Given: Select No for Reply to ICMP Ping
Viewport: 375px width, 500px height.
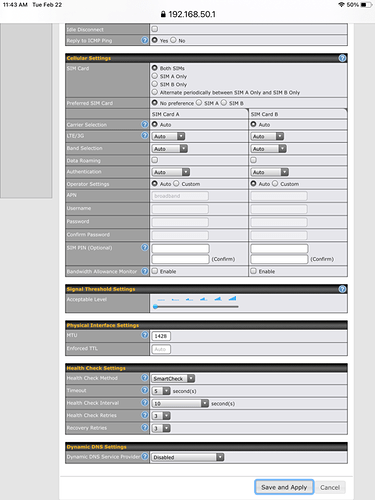Looking at the screenshot, I should pyautogui.click(x=173, y=40).
